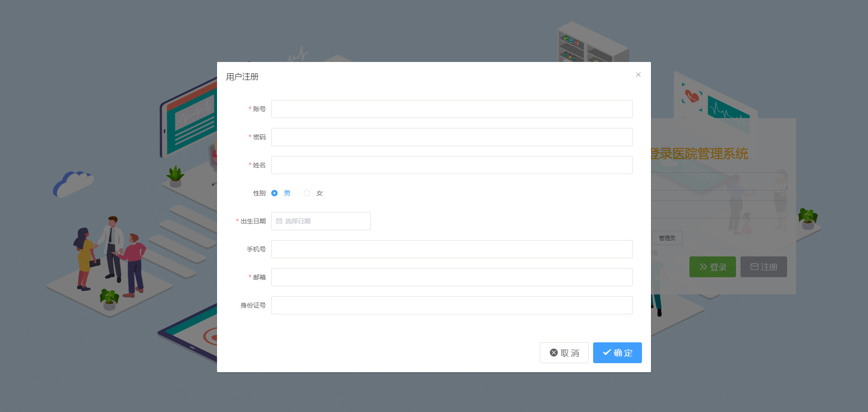
Task: Click the login form's upper input box
Action: 719,181
